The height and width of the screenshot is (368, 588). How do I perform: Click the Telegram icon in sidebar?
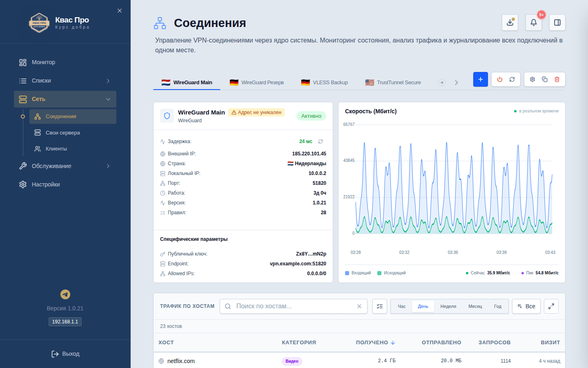coord(65,294)
